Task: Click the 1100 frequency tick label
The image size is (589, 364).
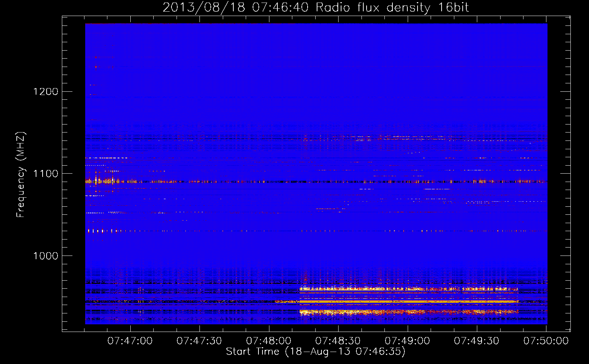Action: [46, 174]
